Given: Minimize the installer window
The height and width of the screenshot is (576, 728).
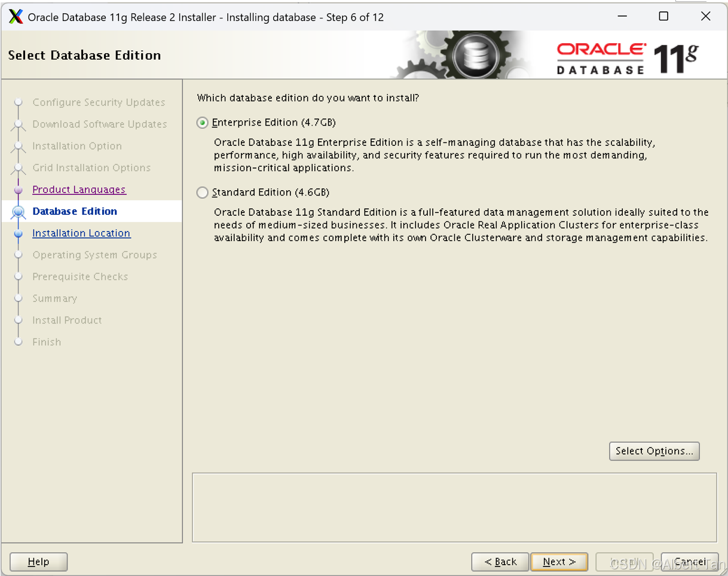Looking at the screenshot, I should pos(621,17).
